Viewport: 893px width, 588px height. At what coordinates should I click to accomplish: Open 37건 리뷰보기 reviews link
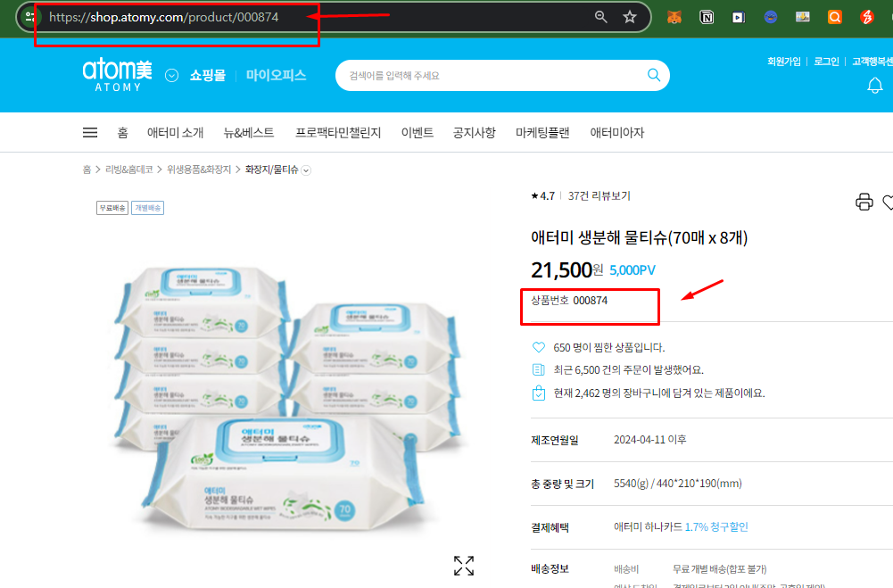(599, 196)
